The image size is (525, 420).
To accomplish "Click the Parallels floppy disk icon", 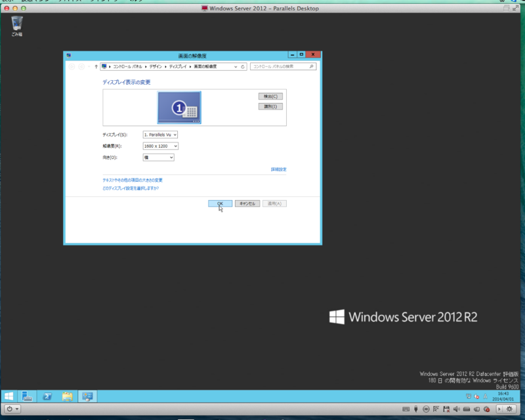I will (446, 409).
